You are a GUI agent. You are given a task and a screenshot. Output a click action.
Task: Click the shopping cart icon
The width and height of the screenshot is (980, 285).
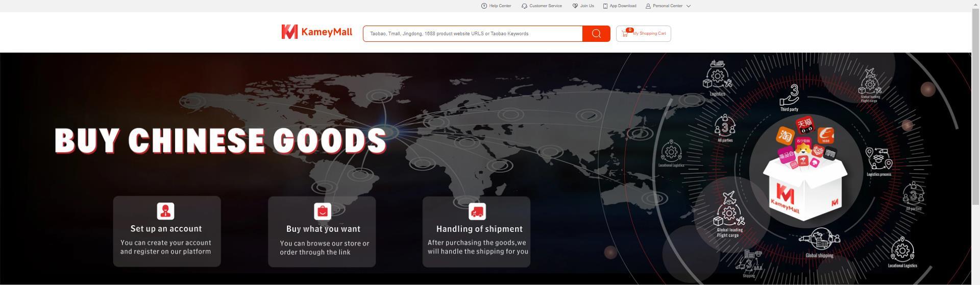pos(625,34)
